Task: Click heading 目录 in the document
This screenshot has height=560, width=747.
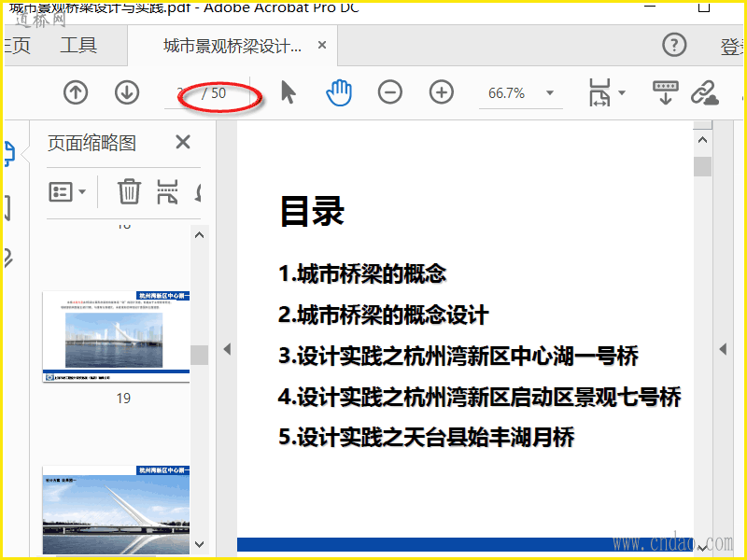Action: [313, 211]
